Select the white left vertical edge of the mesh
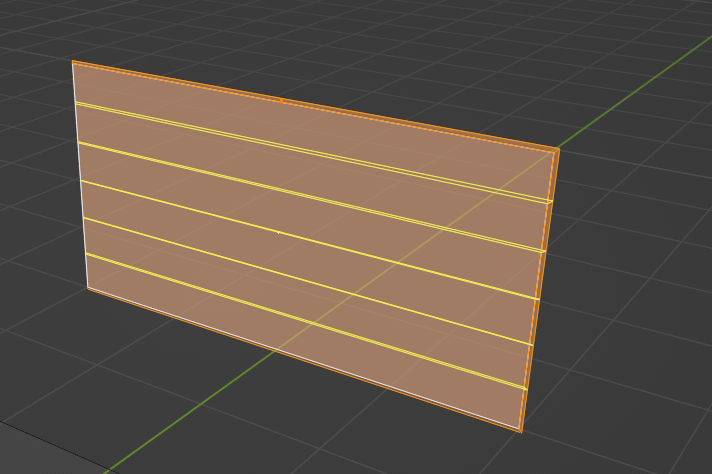 (x=80, y=175)
